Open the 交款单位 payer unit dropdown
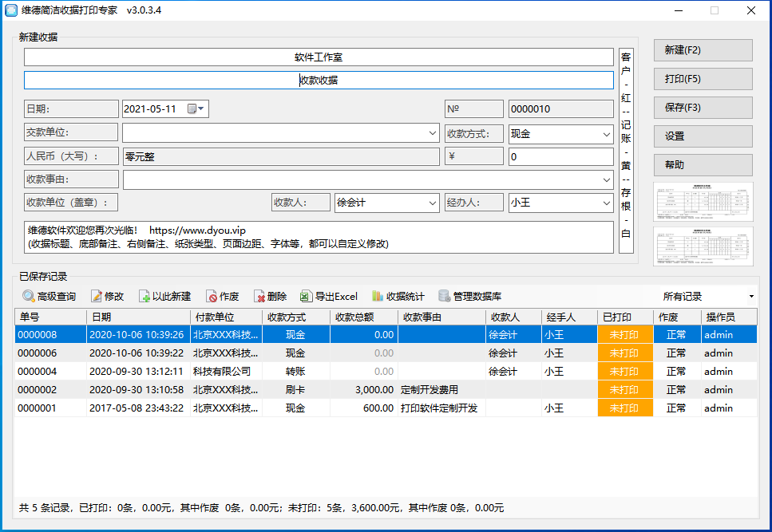The image size is (772, 532). [432, 133]
